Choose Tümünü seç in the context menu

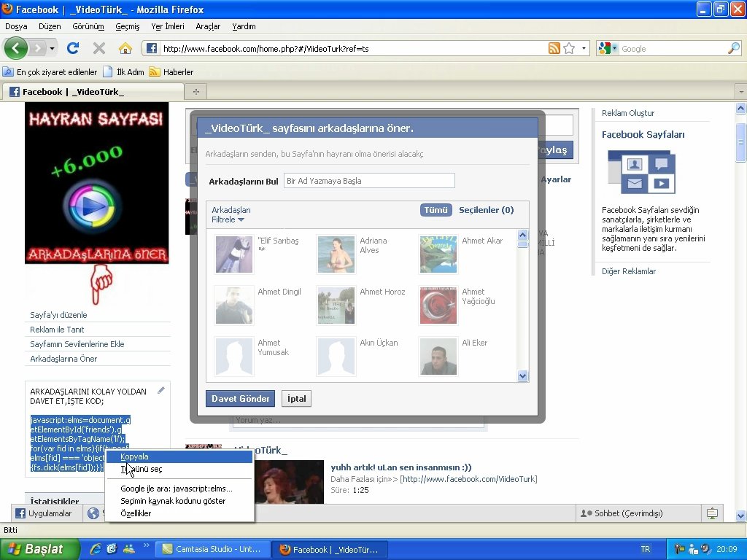[x=179, y=469]
